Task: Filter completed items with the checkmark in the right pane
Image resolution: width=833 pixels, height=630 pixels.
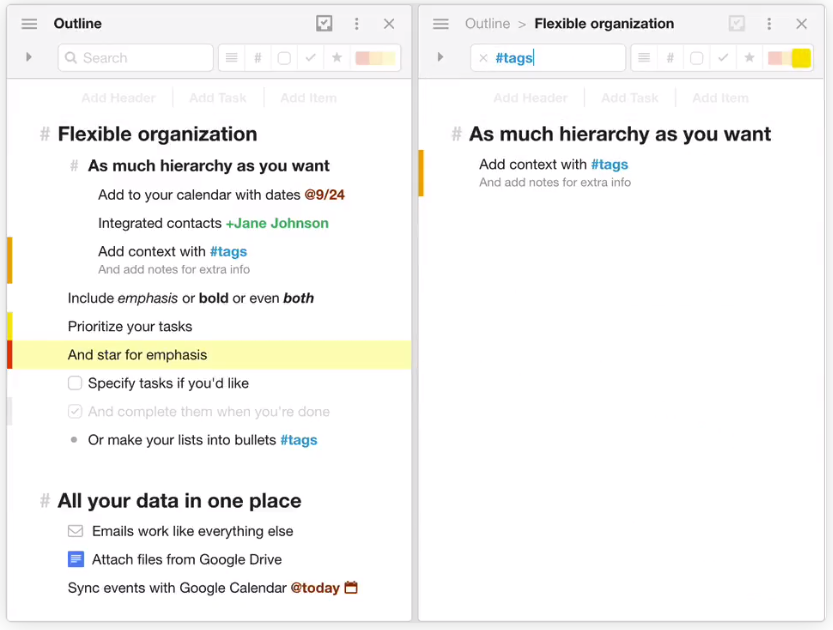Action: coord(723,58)
